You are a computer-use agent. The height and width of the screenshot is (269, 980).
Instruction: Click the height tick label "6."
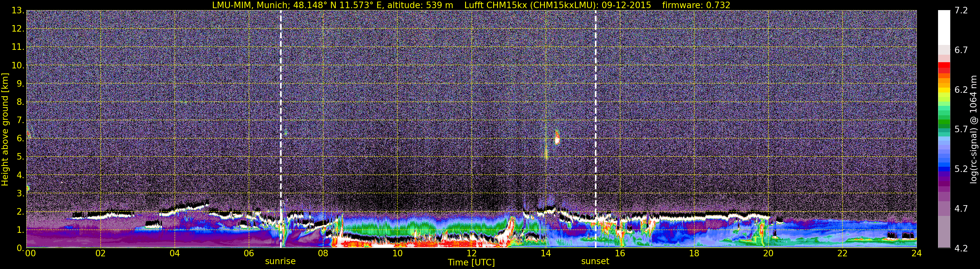pos(20,139)
